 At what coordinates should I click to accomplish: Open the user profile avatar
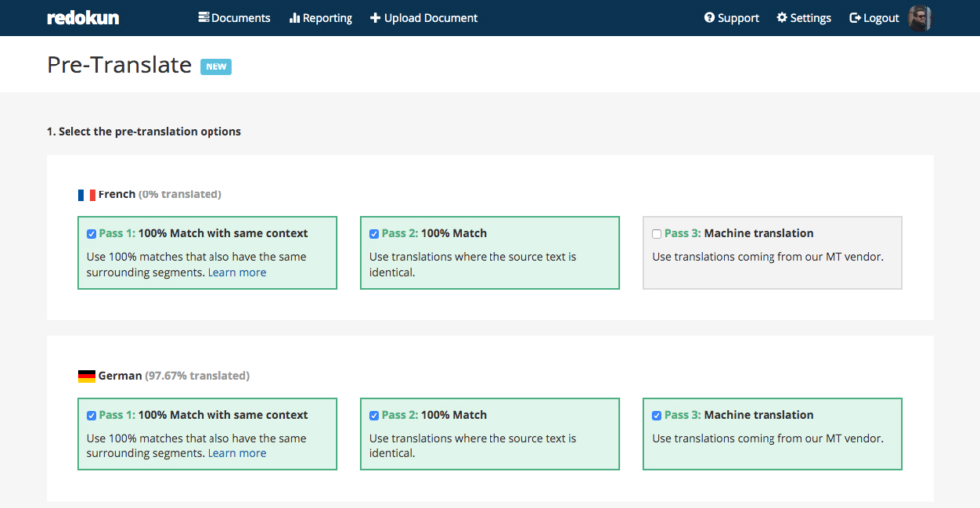click(919, 18)
